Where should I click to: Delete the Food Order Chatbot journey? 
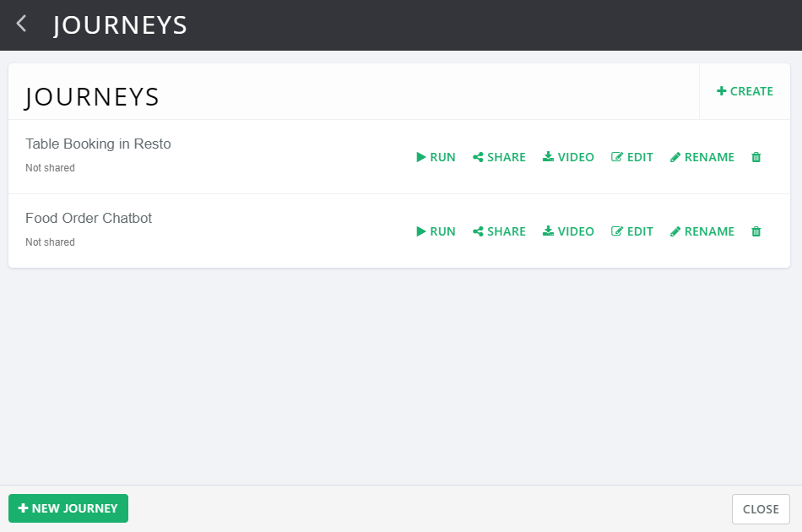pyautogui.click(x=756, y=231)
